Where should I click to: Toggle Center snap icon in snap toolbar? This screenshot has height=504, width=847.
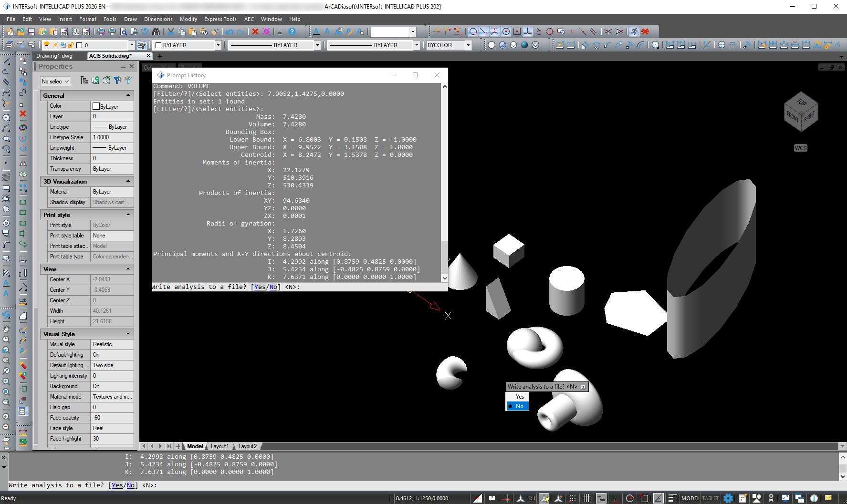tap(506, 31)
